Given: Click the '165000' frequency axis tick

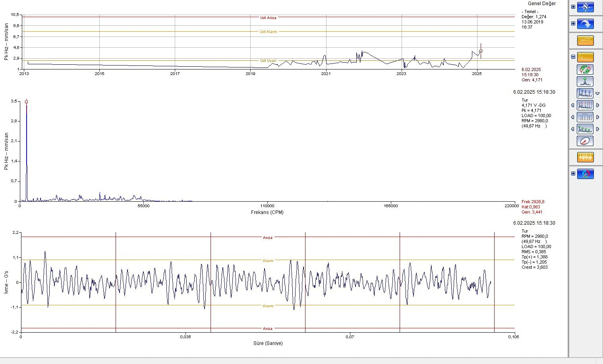Looking at the screenshot, I should [391, 206].
